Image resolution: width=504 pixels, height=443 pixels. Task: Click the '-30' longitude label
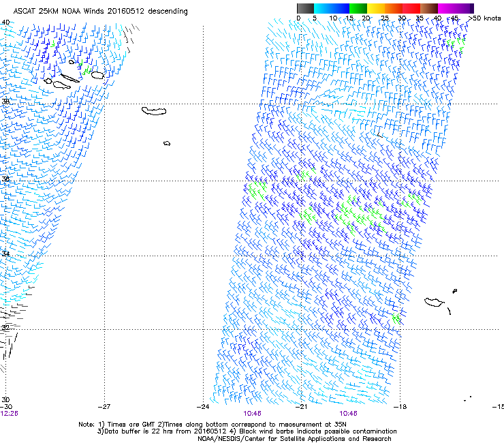pos(5,407)
